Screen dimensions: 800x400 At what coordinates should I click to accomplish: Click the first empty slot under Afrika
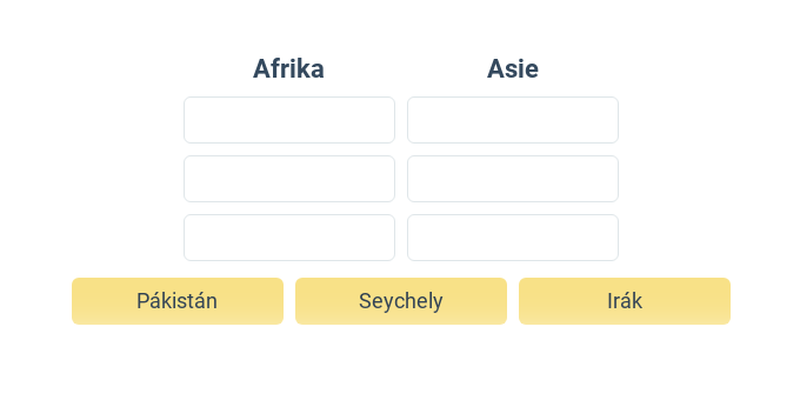tap(289, 120)
